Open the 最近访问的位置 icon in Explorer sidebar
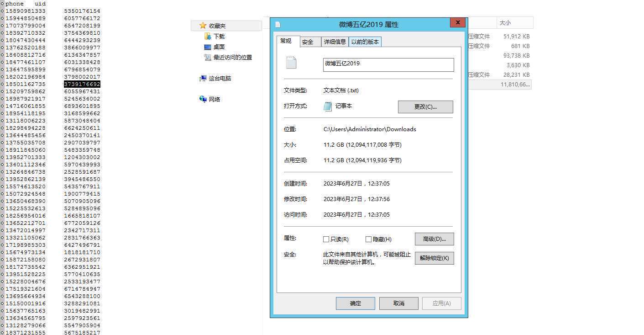 (208, 57)
